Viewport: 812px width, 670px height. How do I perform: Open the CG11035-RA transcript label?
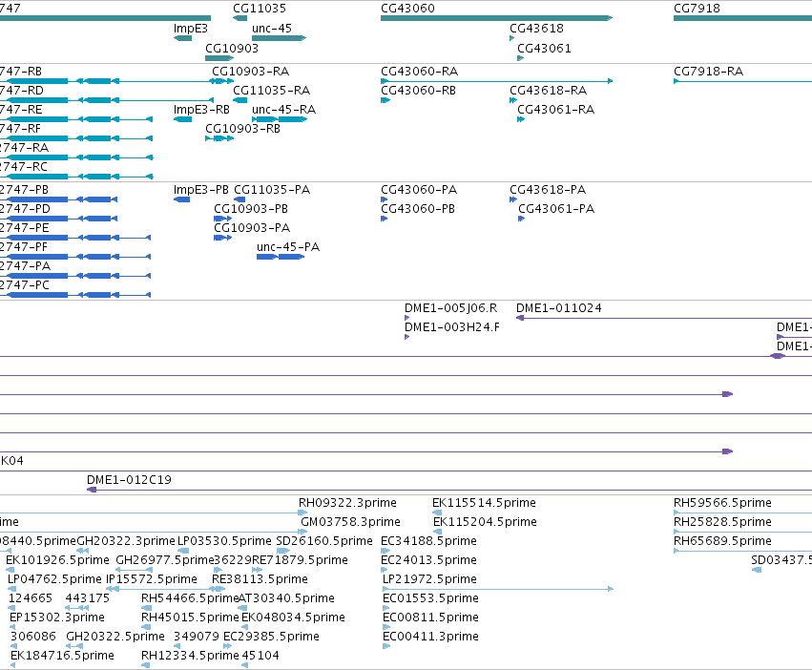click(271, 90)
